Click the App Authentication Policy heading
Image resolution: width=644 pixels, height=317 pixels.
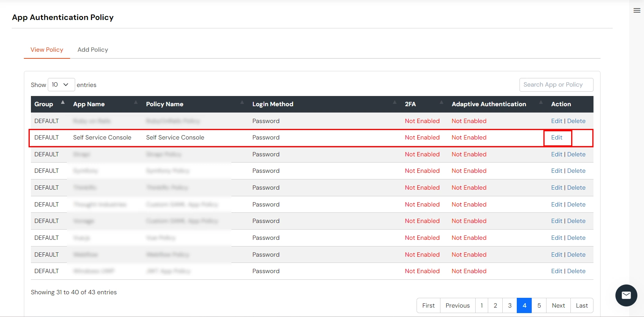coord(63,17)
